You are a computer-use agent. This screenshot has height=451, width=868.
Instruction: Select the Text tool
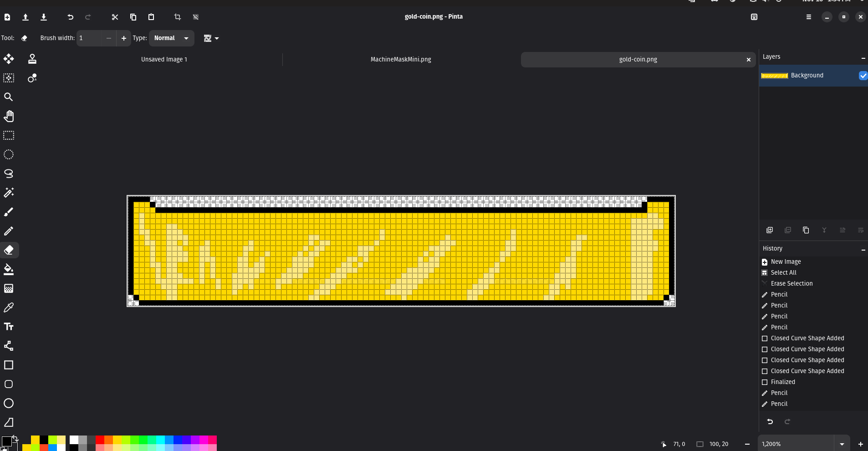(x=9, y=327)
